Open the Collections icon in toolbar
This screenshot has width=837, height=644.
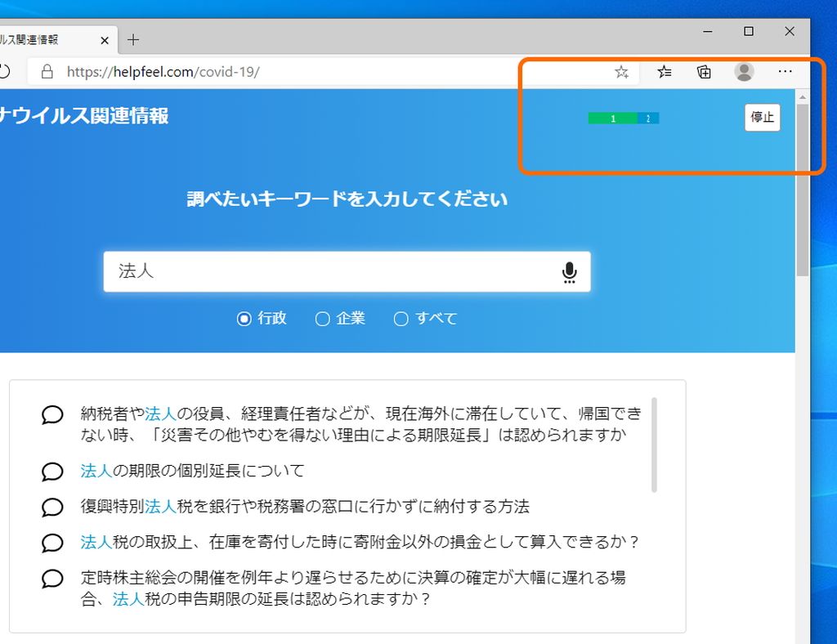(x=704, y=72)
